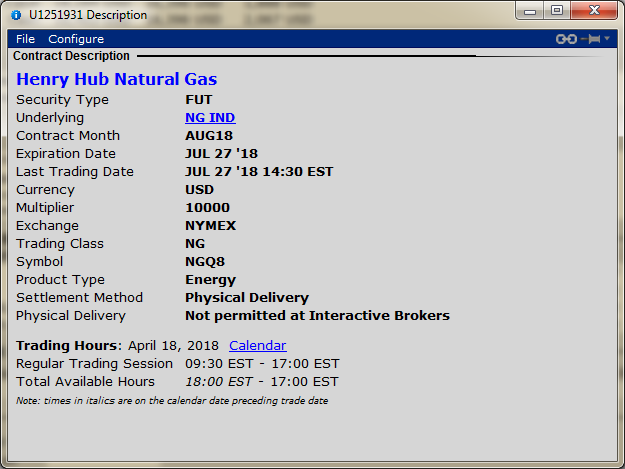Viewport: 625px width, 469px height.
Task: Click the Trading Hours date April 18, 2018
Action: (173, 345)
